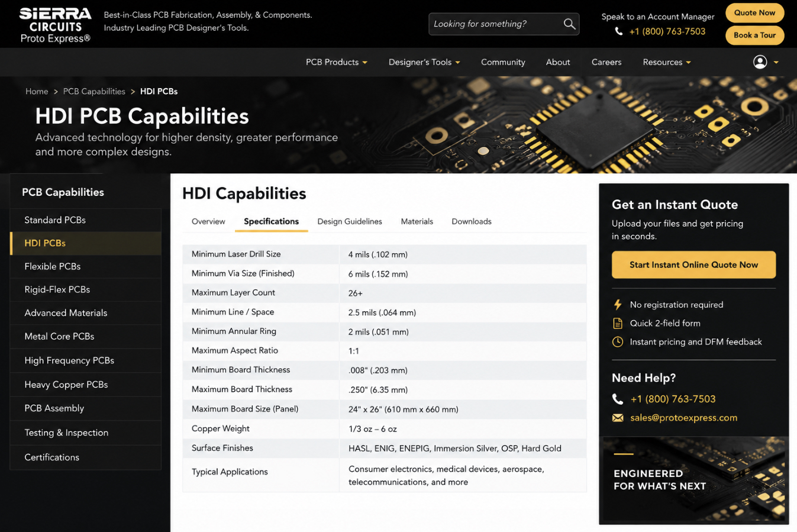This screenshot has width=797, height=532.
Task: Click the Copper Weight value 1/3 oz – 6 oz
Action: (x=373, y=429)
